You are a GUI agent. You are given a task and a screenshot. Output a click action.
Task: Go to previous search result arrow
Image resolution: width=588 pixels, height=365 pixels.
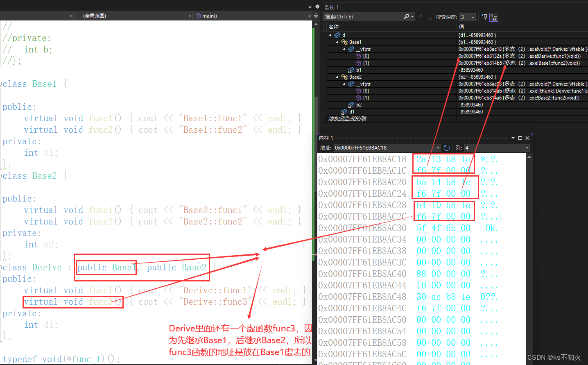[421, 17]
